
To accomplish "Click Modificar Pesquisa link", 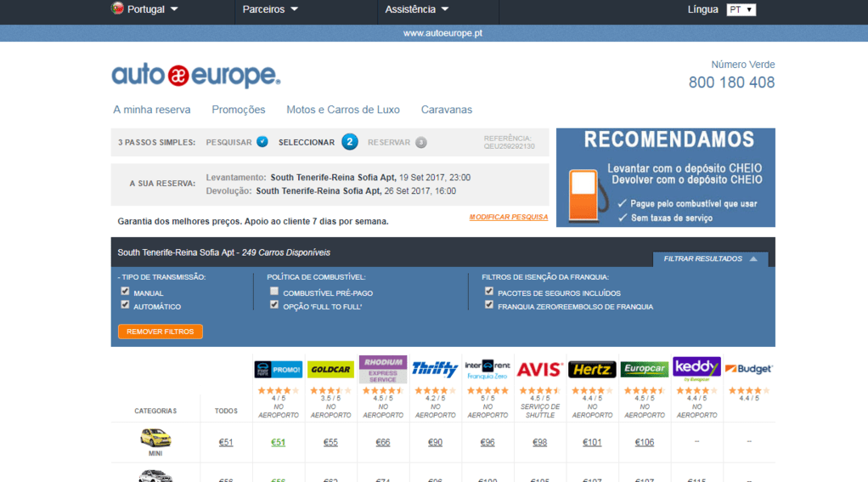I will click(508, 217).
